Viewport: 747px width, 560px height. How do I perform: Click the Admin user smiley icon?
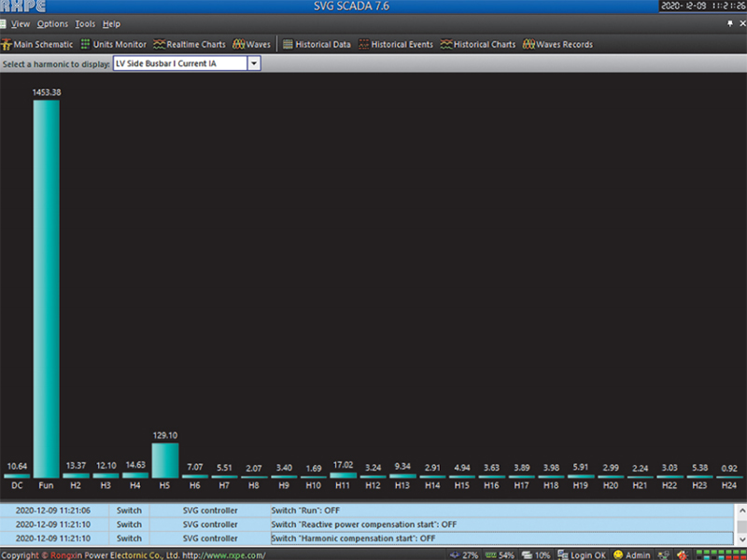click(618, 554)
